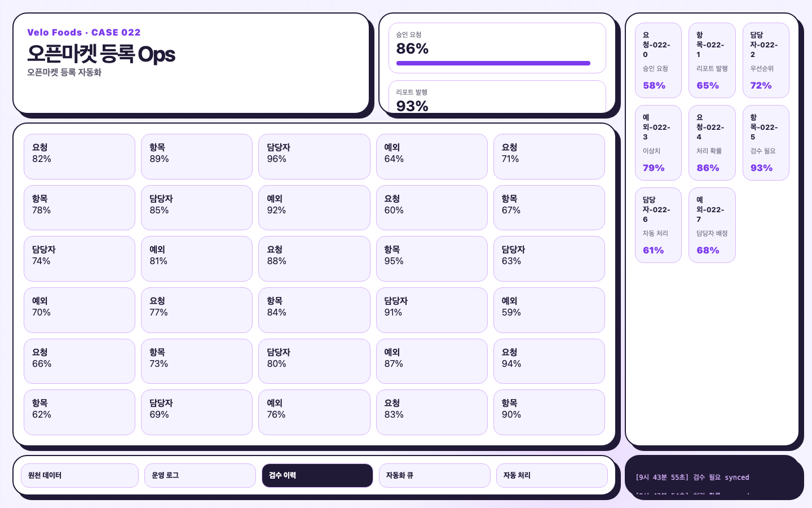Viewport: 812px width, 508px height.
Task: Select the 운영 로그 tab
Action: (x=200, y=475)
